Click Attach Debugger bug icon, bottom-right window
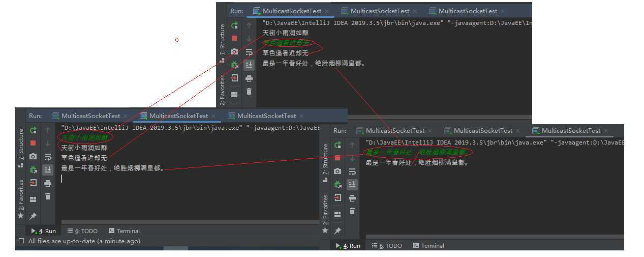 click(x=338, y=184)
